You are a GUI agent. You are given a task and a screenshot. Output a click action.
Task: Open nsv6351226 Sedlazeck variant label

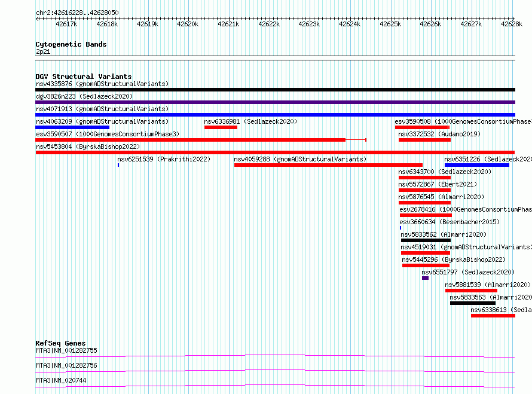coord(488,159)
